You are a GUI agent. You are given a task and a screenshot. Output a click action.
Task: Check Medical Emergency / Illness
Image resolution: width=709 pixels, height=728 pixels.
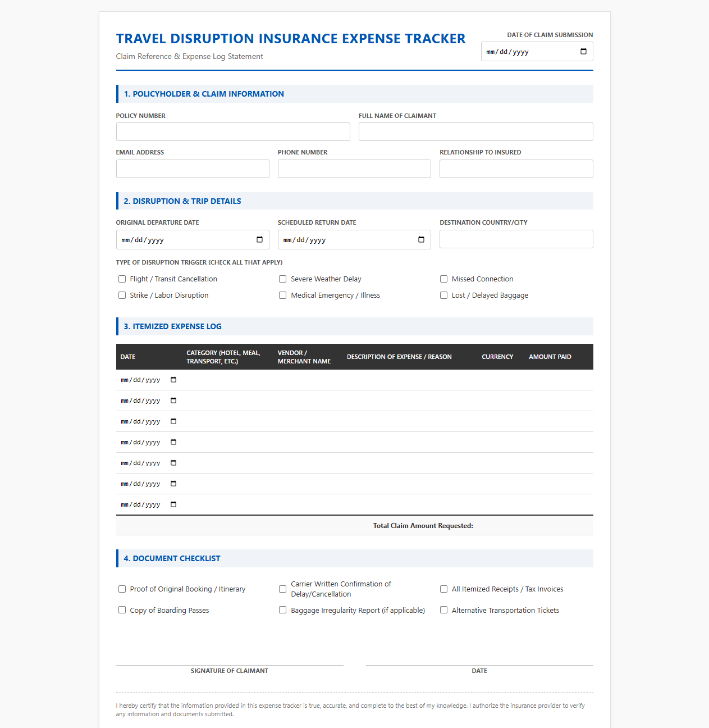click(283, 295)
